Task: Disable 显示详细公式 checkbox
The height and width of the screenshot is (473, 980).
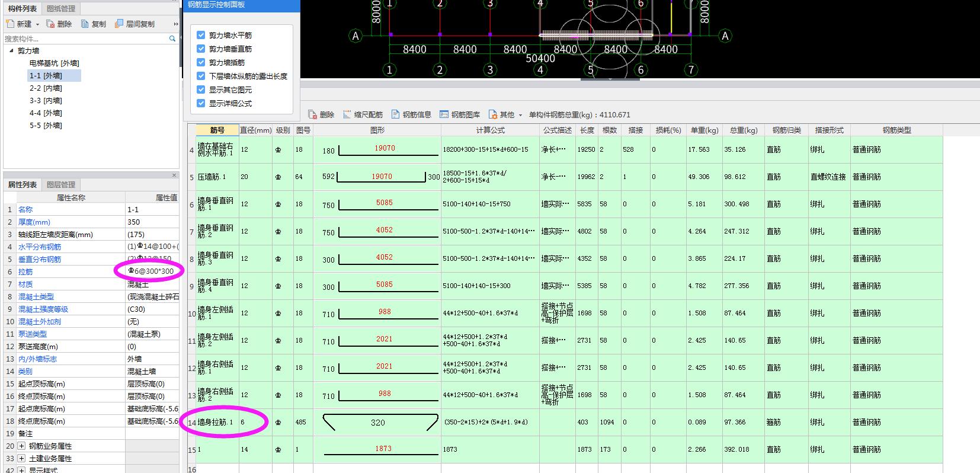Action: [201, 103]
